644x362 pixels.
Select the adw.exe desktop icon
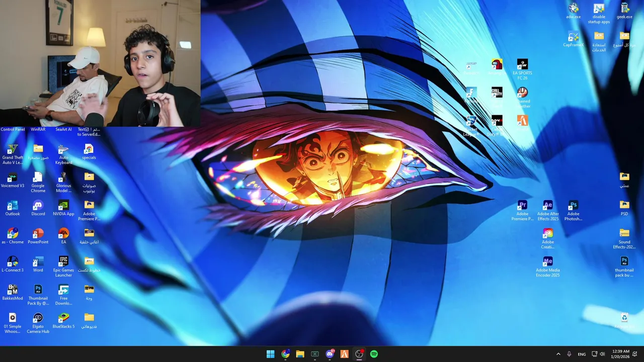tap(573, 11)
